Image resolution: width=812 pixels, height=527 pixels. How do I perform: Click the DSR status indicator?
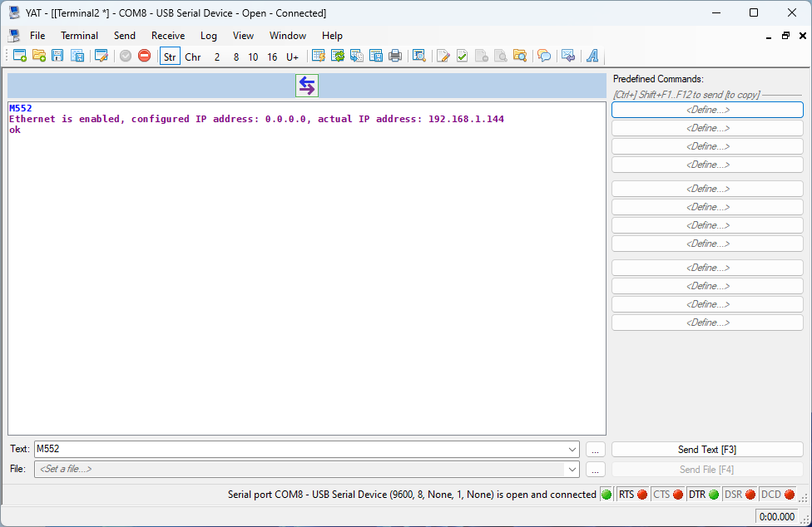[x=740, y=495]
